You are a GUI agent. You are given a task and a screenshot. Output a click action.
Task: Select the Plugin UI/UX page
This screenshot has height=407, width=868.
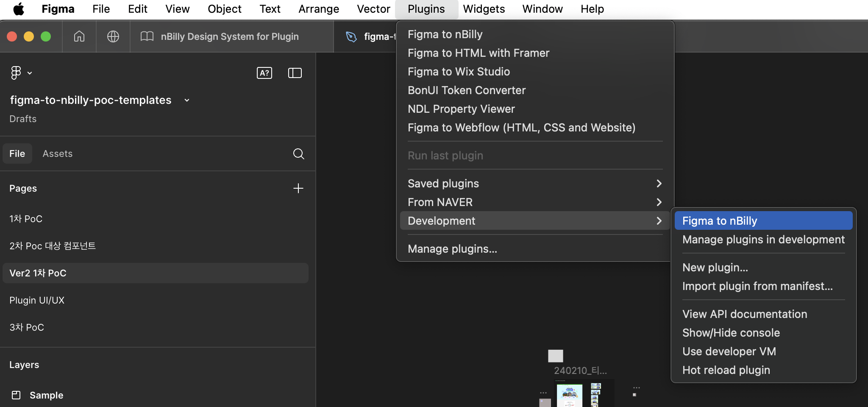click(x=37, y=300)
